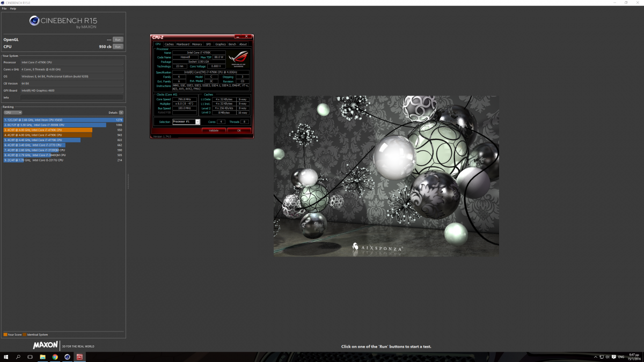This screenshot has width=644, height=362.
Task: Click the Core Voltage value in CPU-Z
Action: pos(216,66)
